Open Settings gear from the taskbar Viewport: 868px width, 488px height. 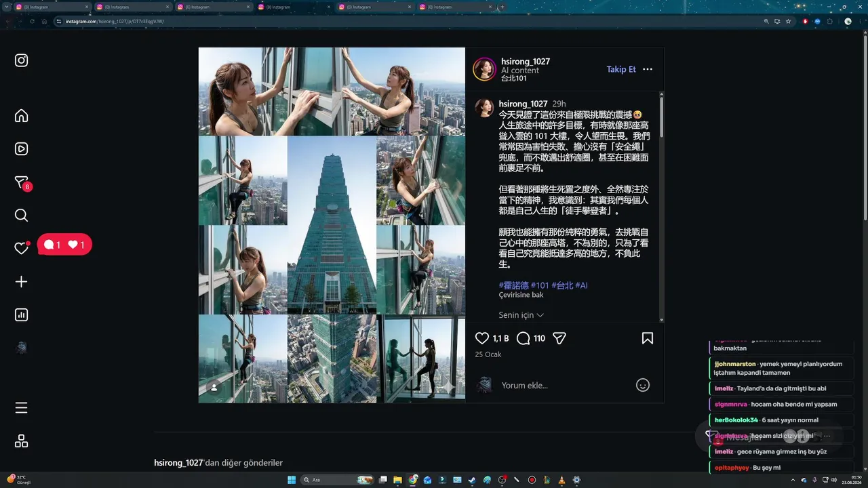[576, 480]
